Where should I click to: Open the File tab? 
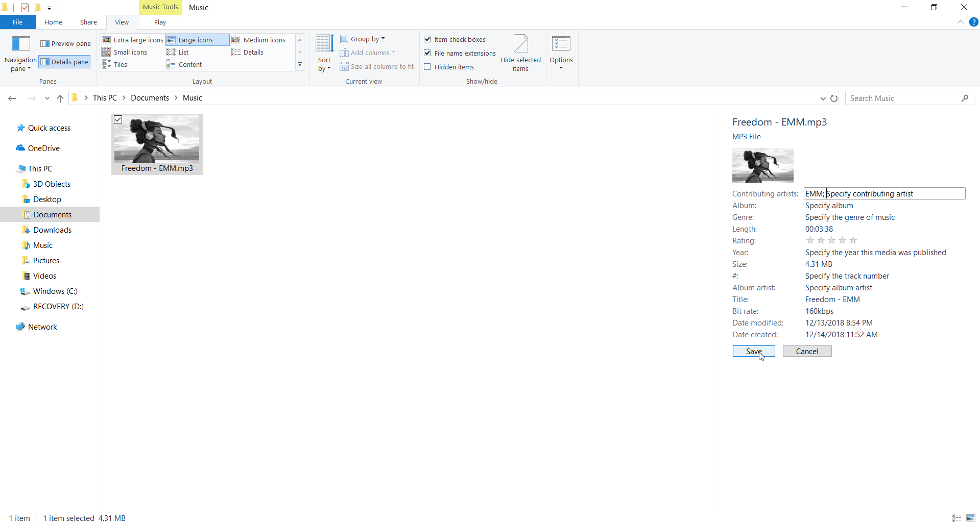point(17,22)
